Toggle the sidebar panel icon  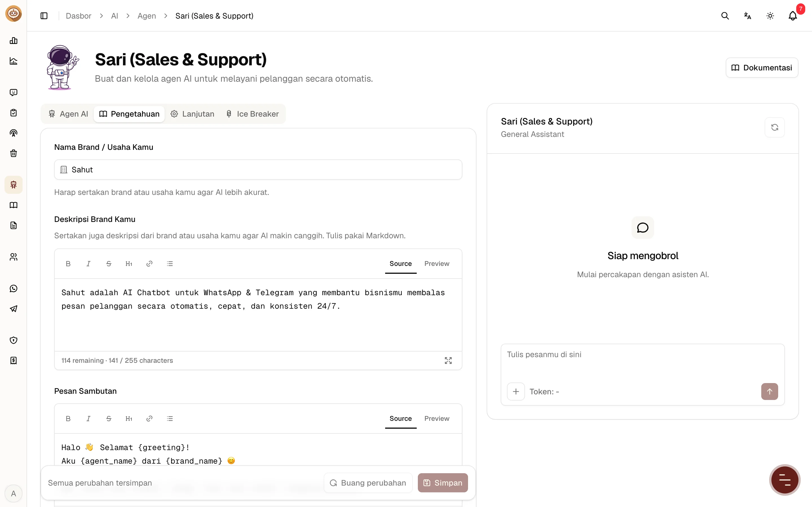click(44, 16)
